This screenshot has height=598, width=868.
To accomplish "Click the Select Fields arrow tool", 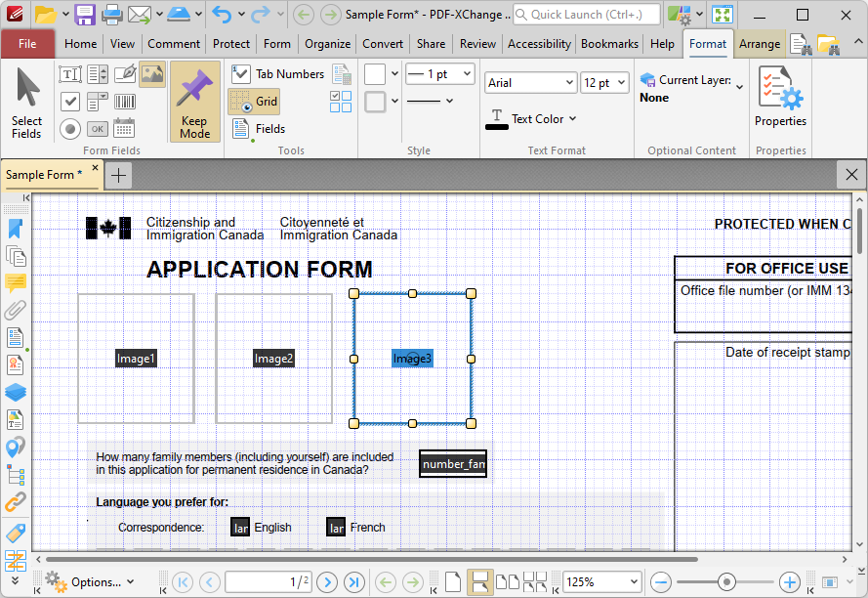I will coord(26,103).
